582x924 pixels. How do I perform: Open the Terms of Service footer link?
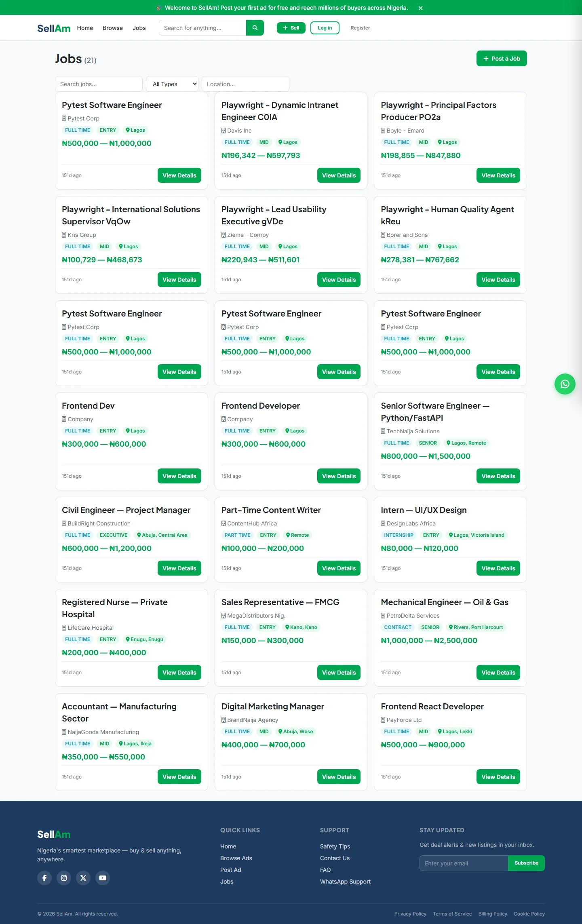(452, 914)
